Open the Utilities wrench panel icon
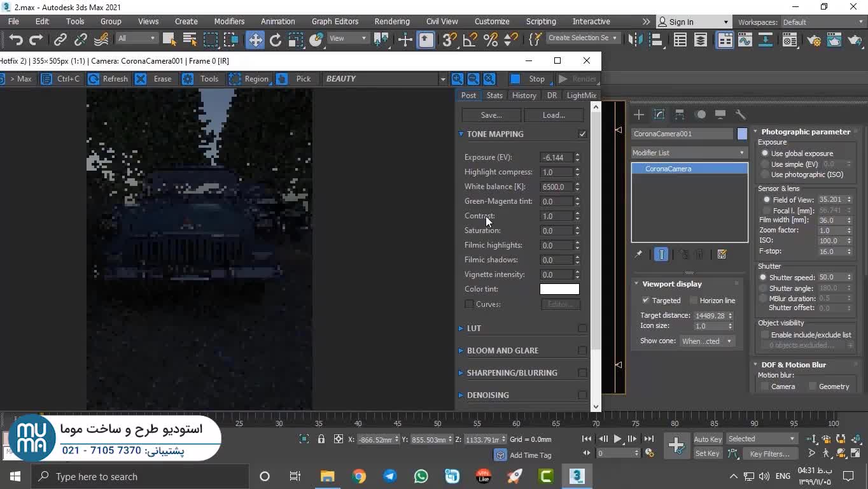The width and height of the screenshot is (868, 489). (x=741, y=115)
